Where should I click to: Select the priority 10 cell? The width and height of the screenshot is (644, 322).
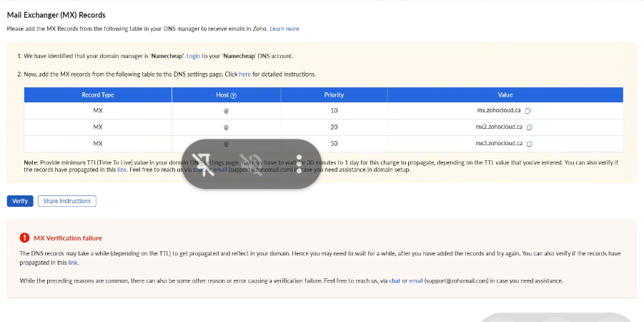[x=334, y=111]
